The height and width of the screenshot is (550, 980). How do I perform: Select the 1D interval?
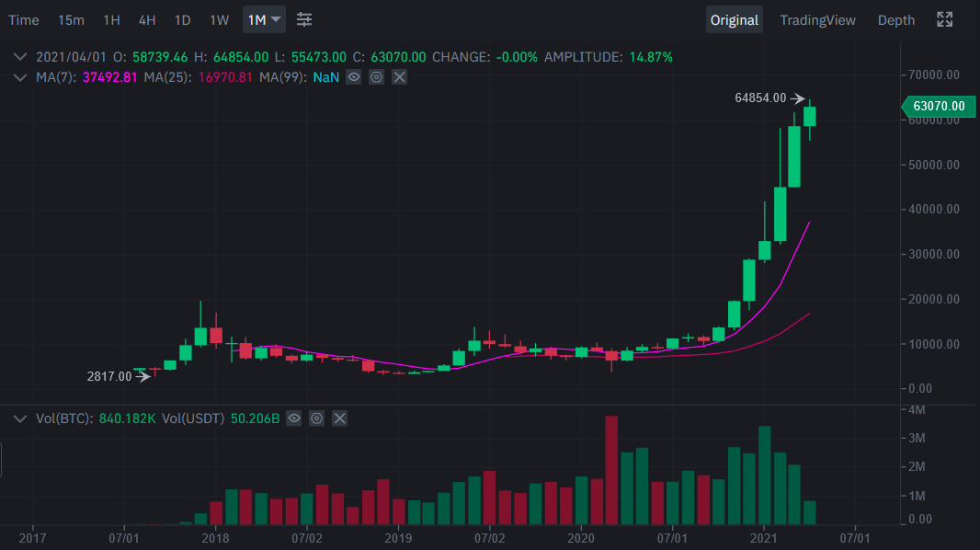pos(183,20)
